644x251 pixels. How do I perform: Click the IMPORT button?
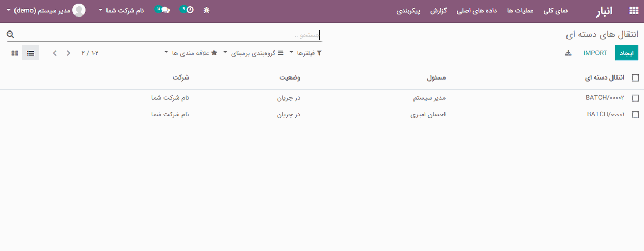[x=595, y=53]
